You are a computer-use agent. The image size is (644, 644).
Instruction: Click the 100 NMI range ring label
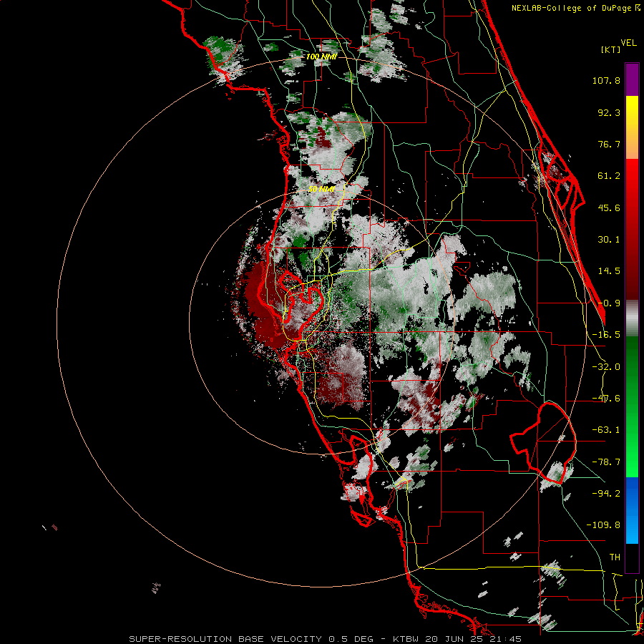[321, 57]
